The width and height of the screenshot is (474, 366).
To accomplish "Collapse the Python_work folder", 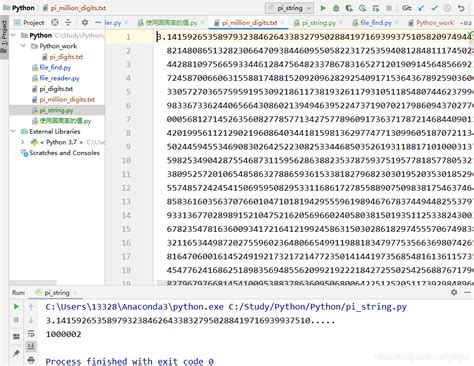I will [23, 46].
